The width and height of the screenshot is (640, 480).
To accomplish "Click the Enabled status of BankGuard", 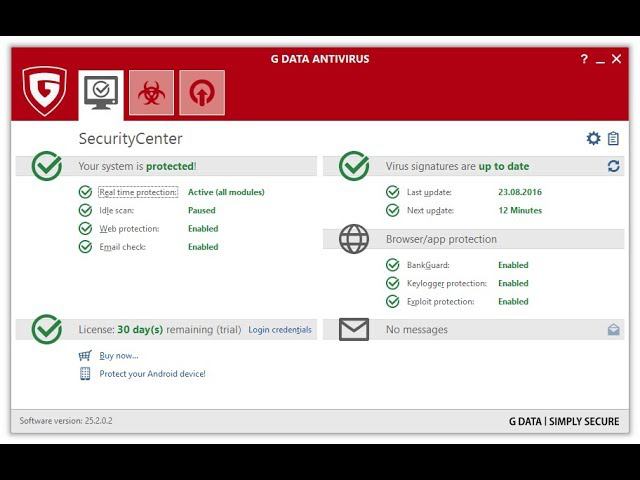I will tap(513, 265).
